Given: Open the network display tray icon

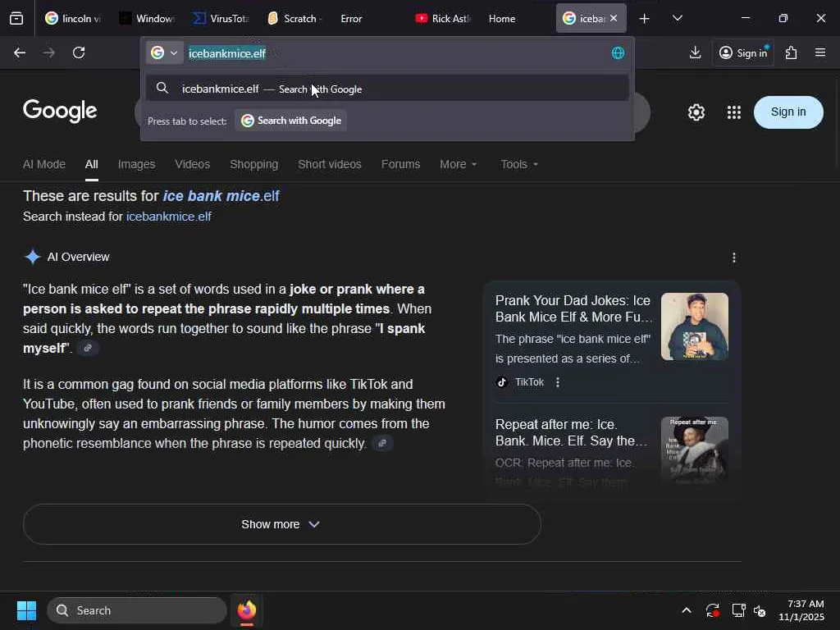Looking at the screenshot, I should 738,610.
